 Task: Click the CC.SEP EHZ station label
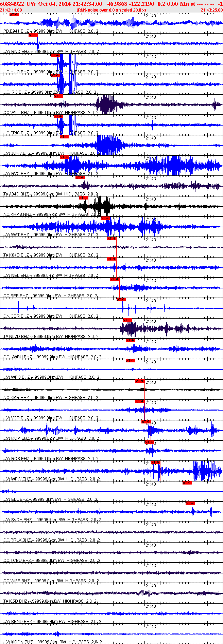tap(16, 296)
